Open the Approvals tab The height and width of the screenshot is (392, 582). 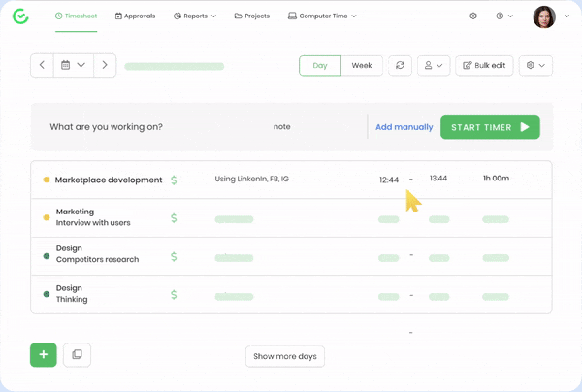point(135,16)
